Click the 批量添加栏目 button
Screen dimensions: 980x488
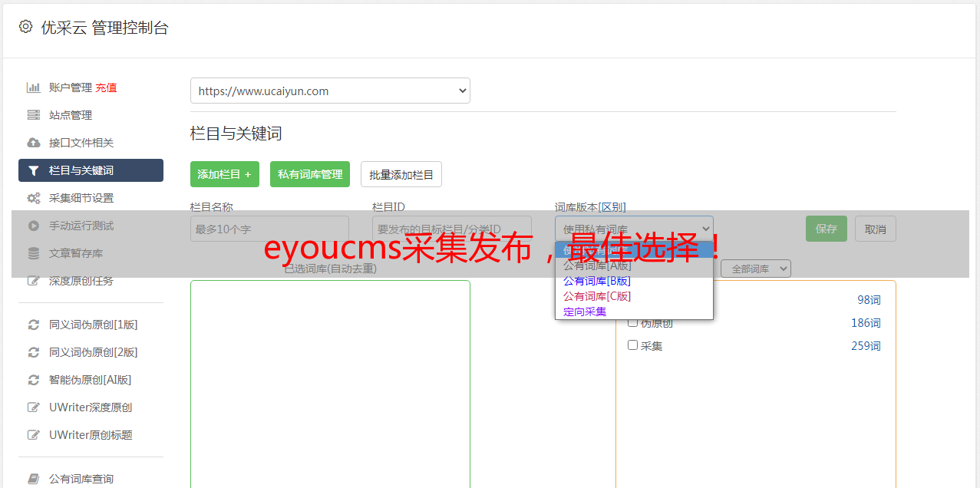point(401,174)
